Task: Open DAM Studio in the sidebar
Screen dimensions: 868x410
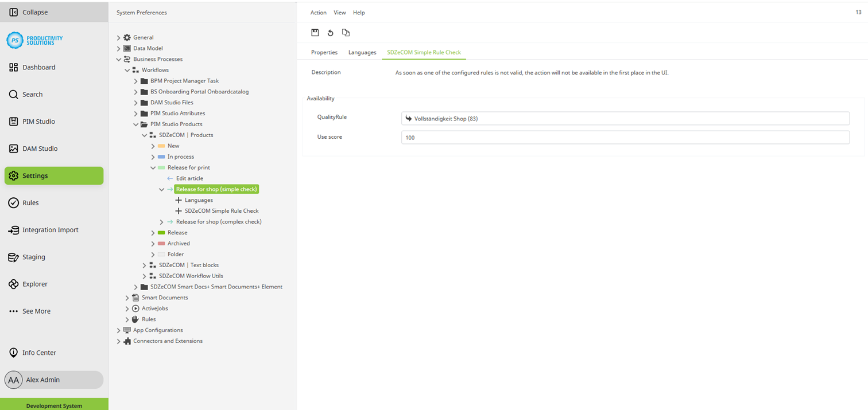Action: pos(40,149)
